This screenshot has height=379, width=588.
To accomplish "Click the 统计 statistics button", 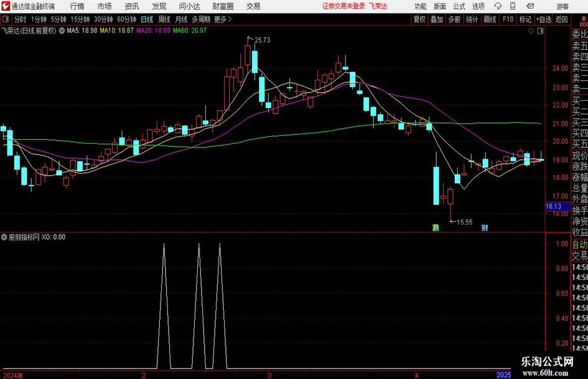I will click(472, 19).
